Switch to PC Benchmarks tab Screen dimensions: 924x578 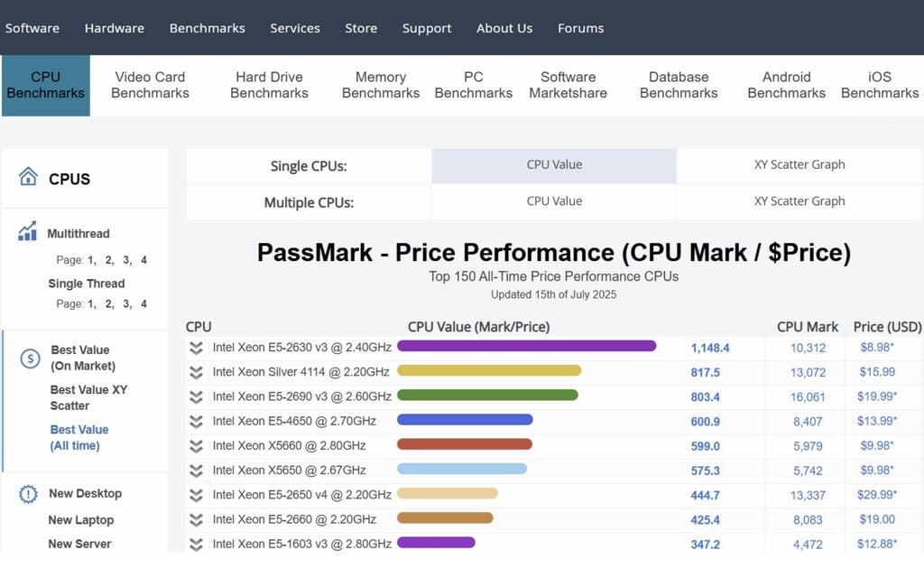[x=473, y=85]
